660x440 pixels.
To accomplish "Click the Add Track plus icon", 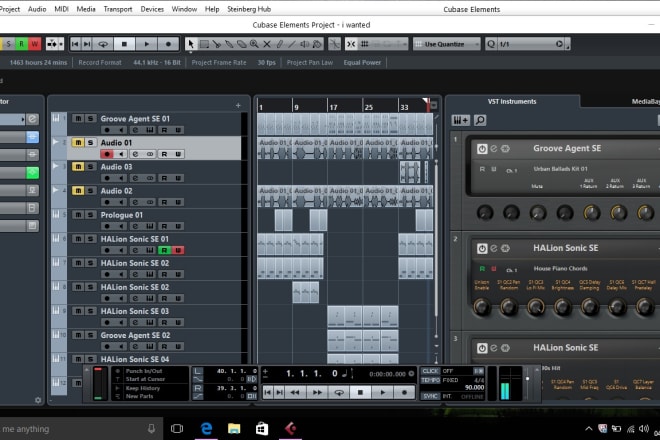I will tap(238, 105).
